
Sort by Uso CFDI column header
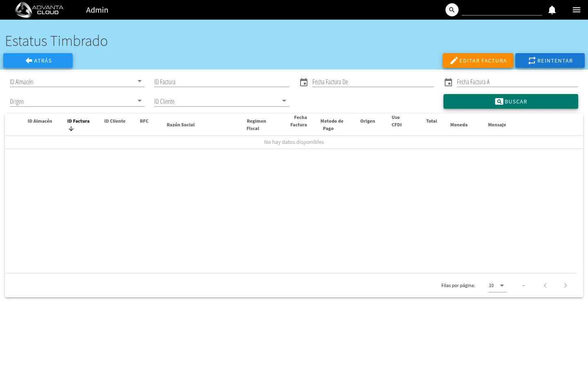[x=396, y=121]
